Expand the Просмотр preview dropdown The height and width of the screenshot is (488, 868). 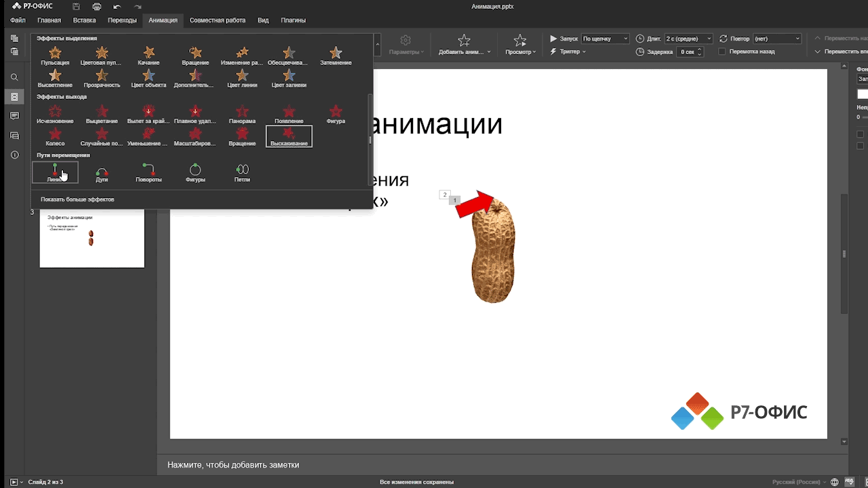coord(520,45)
